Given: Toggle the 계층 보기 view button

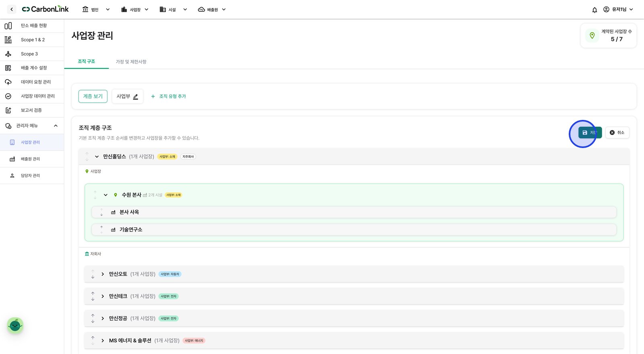Looking at the screenshot, I should pos(93,97).
